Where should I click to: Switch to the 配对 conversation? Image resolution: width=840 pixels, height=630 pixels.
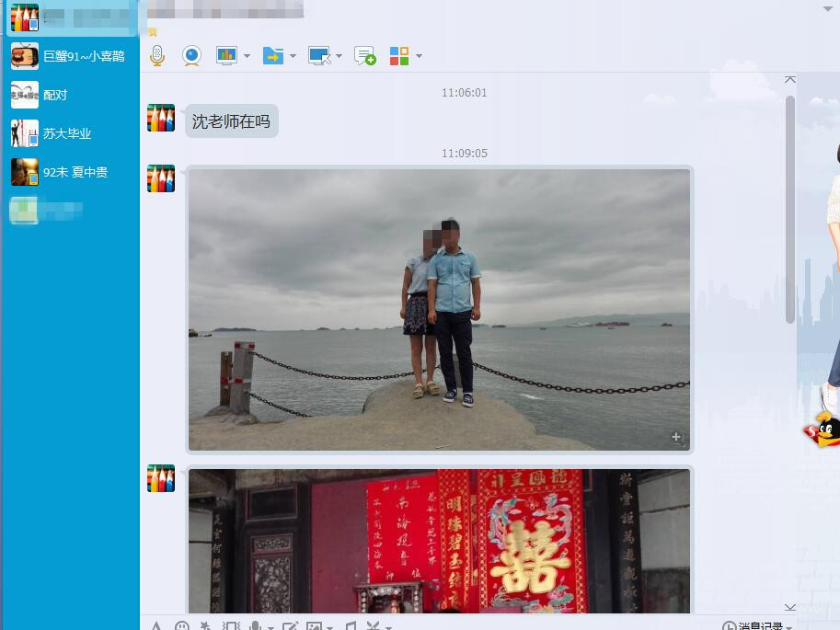(71, 95)
